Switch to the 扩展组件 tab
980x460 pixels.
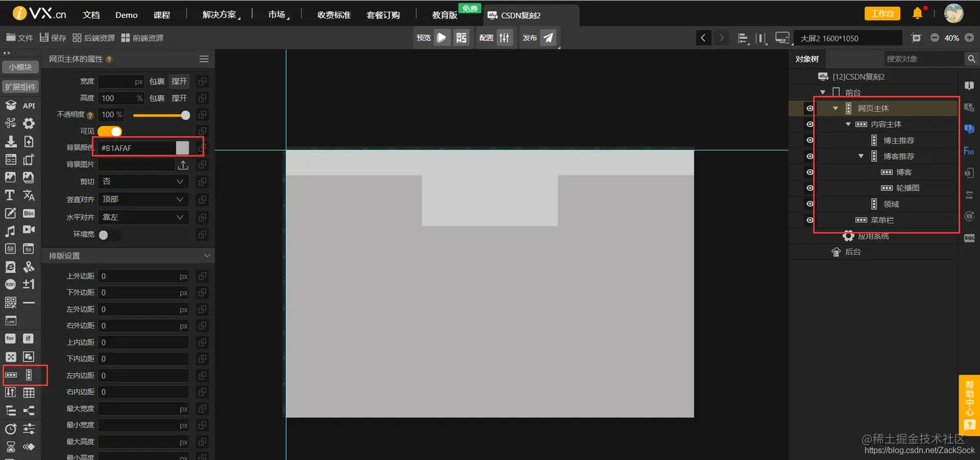(20, 87)
